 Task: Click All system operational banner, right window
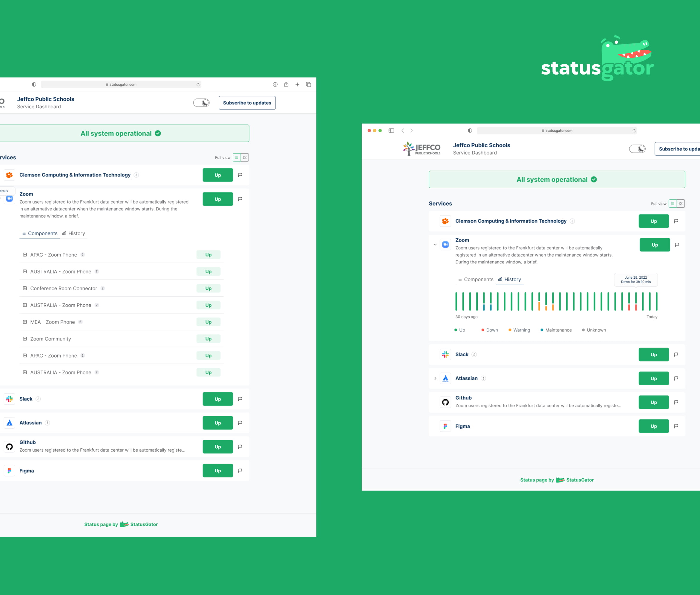[557, 180]
